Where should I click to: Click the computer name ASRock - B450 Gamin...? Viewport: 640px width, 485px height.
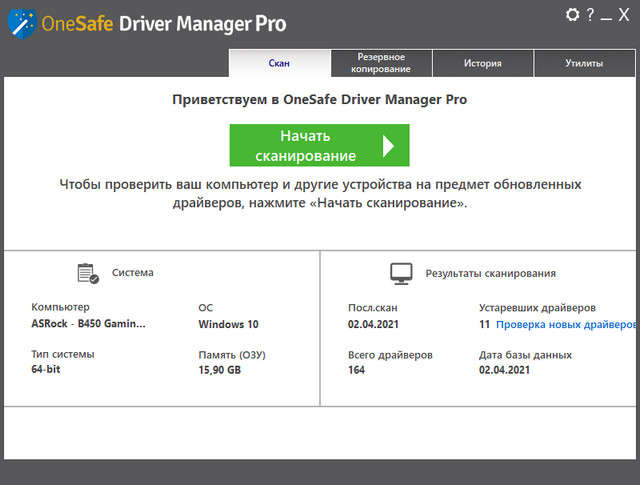[x=88, y=325]
